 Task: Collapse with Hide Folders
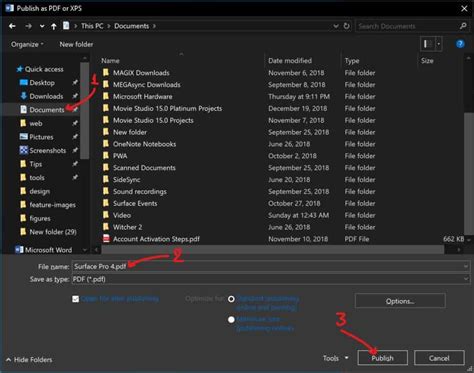(29, 360)
